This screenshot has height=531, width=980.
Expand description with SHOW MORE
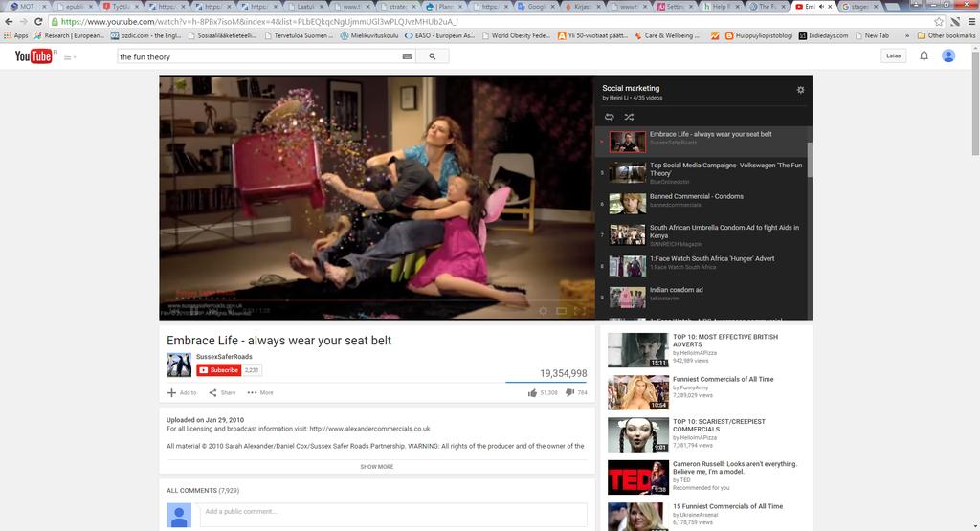point(377,467)
